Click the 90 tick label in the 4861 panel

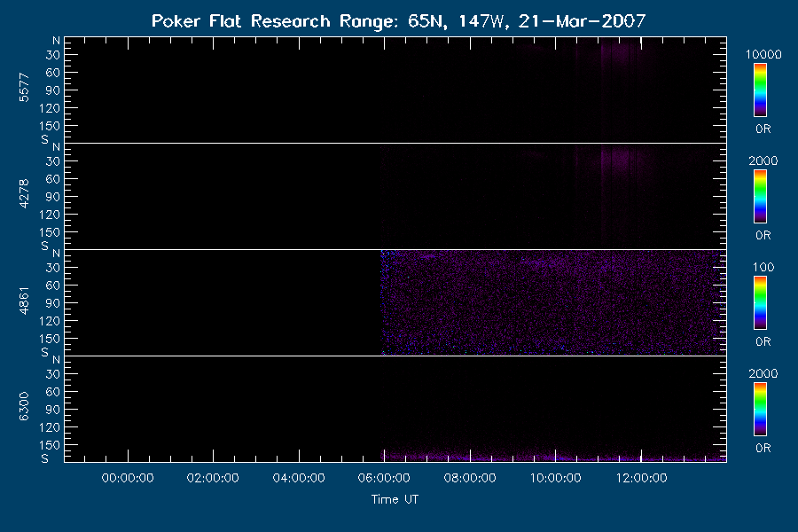53,303
